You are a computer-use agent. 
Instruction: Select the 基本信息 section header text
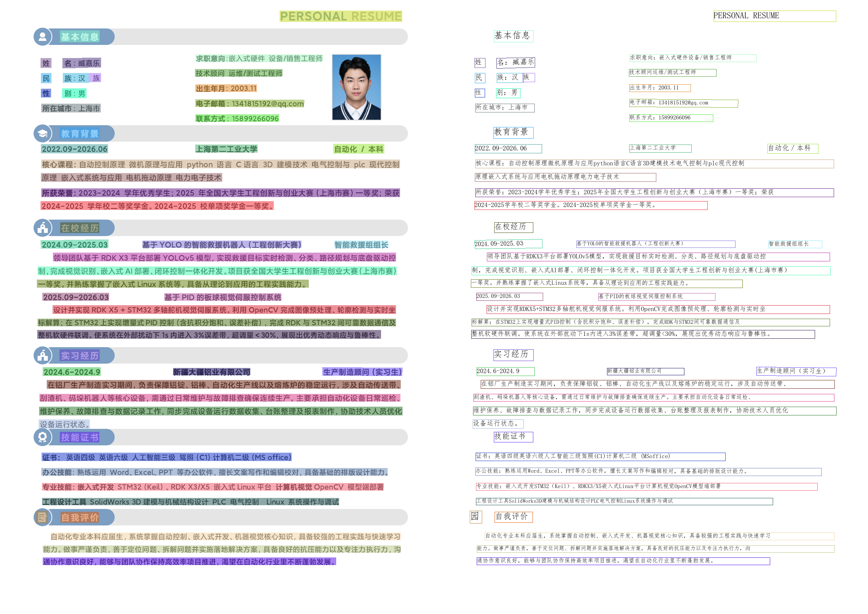80,37
